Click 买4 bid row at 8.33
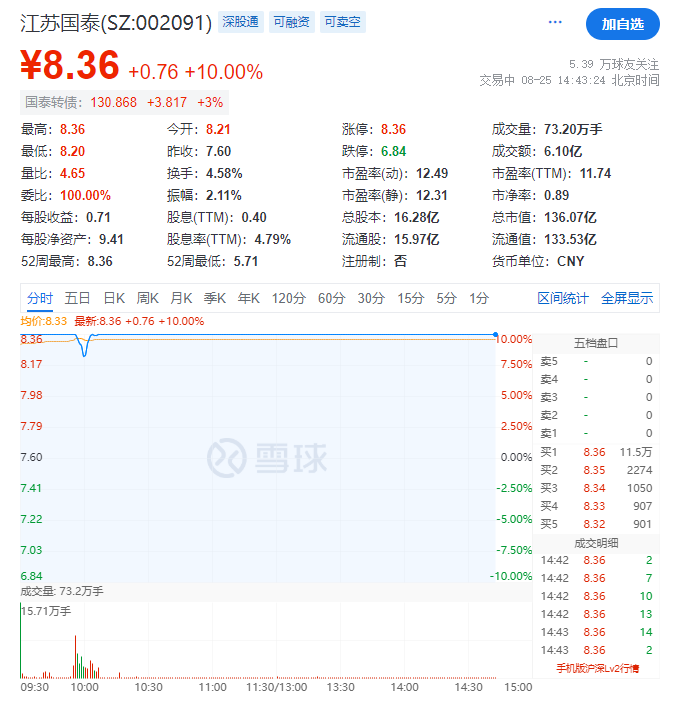This screenshot has width=673, height=702. 596,506
